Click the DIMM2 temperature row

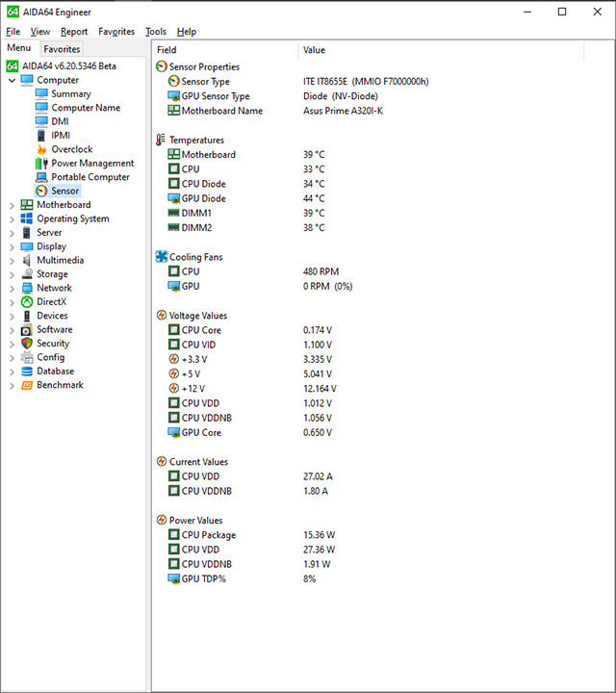369,227
